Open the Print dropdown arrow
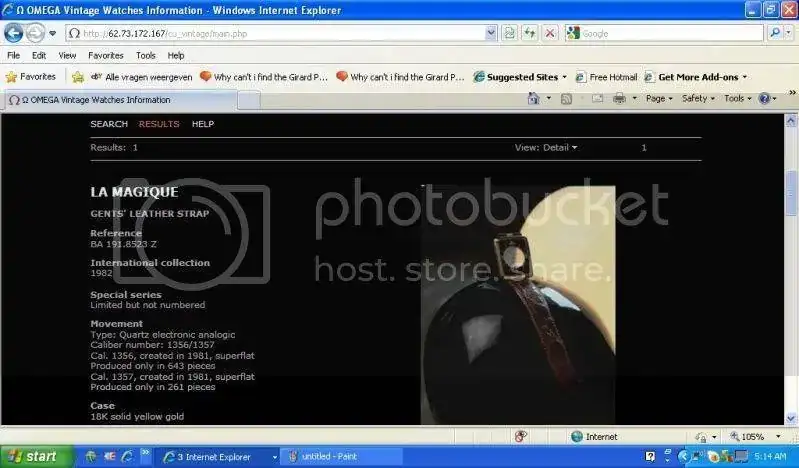 [x=634, y=98]
